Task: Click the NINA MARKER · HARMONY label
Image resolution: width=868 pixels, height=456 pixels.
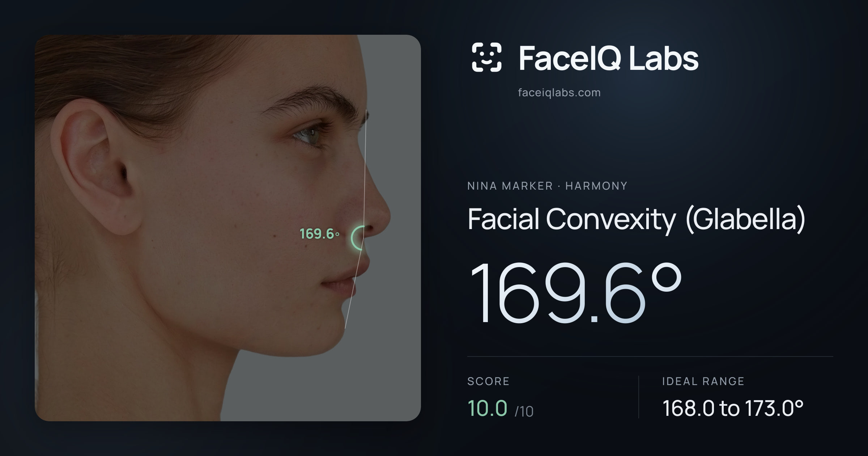Action: (547, 186)
